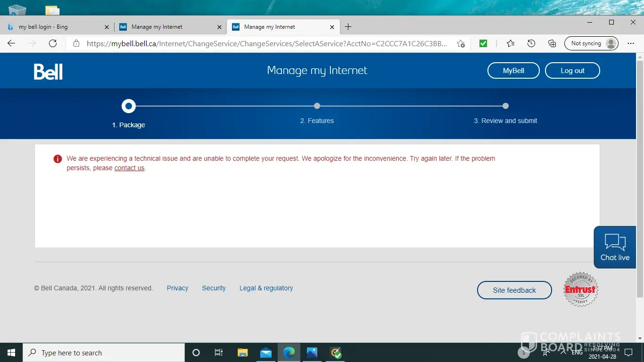Open the Windows Start menu
This screenshot has width=644, height=362.
click(x=11, y=353)
